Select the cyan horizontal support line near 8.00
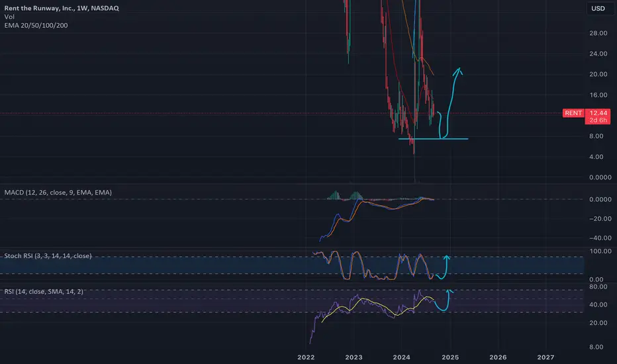This screenshot has height=364, width=617. pyautogui.click(x=433, y=138)
